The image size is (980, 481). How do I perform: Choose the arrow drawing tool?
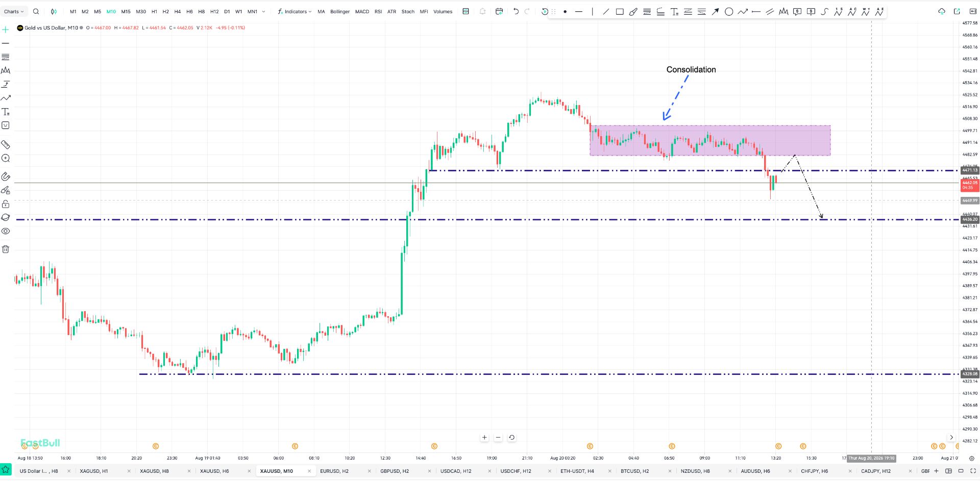[x=715, y=12]
